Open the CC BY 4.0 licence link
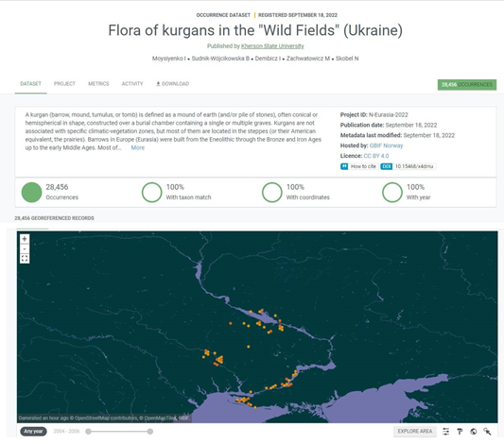Viewport: 504px width, 444px height. (376, 156)
